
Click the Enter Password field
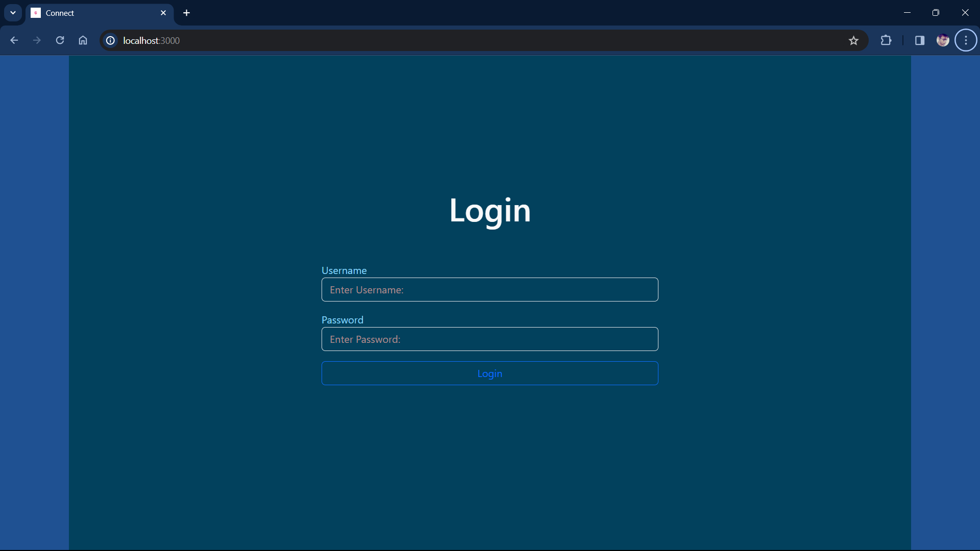click(489, 339)
